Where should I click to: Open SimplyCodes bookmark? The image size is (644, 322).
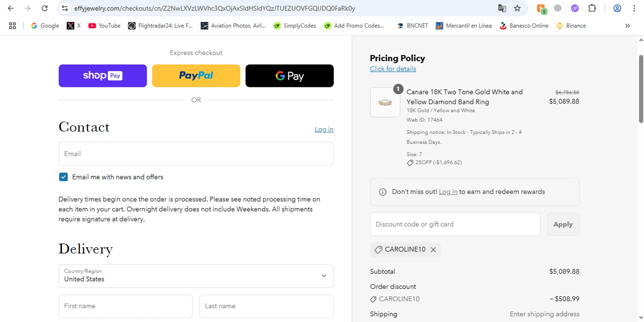point(295,26)
